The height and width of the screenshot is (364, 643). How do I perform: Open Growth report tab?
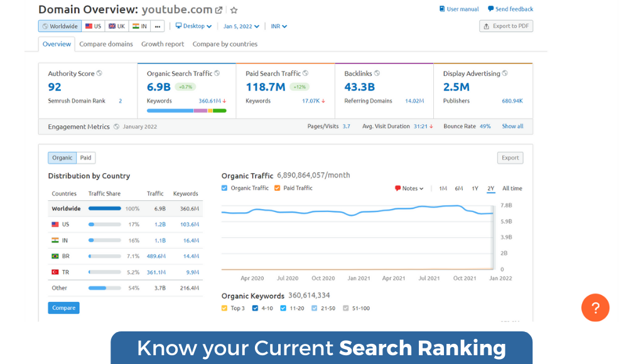click(x=163, y=44)
